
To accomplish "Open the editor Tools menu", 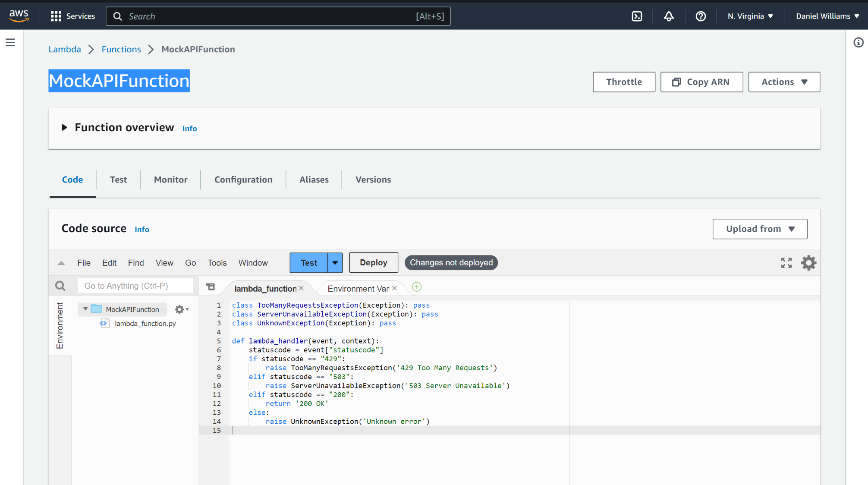I will (217, 263).
